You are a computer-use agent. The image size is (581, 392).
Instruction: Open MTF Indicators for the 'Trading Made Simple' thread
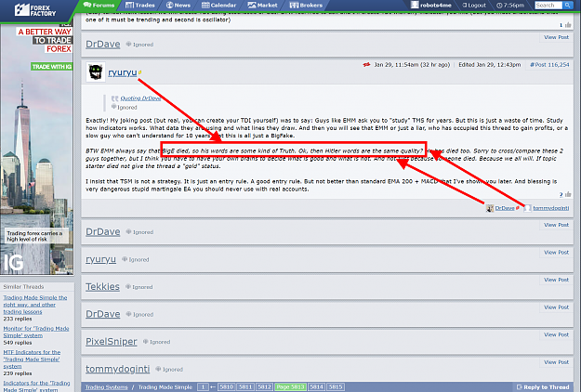32,359
